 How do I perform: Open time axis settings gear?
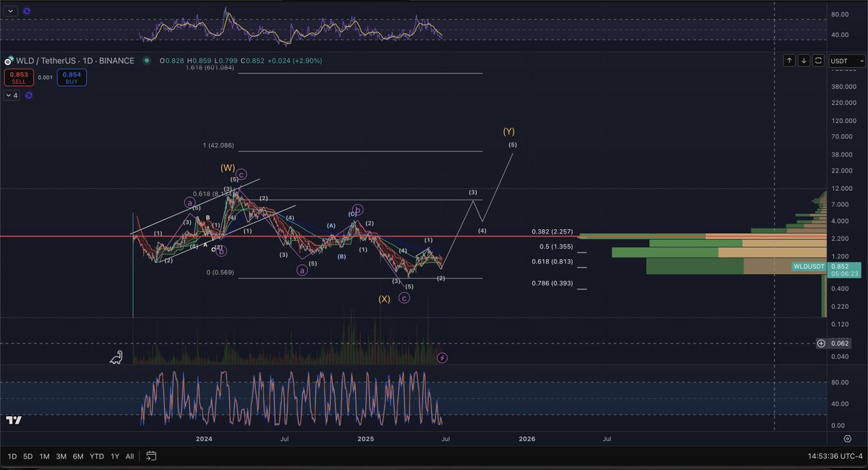point(847,439)
